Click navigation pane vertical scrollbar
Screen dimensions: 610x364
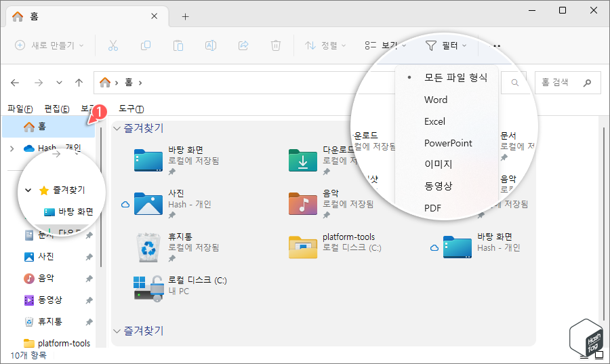click(101, 197)
